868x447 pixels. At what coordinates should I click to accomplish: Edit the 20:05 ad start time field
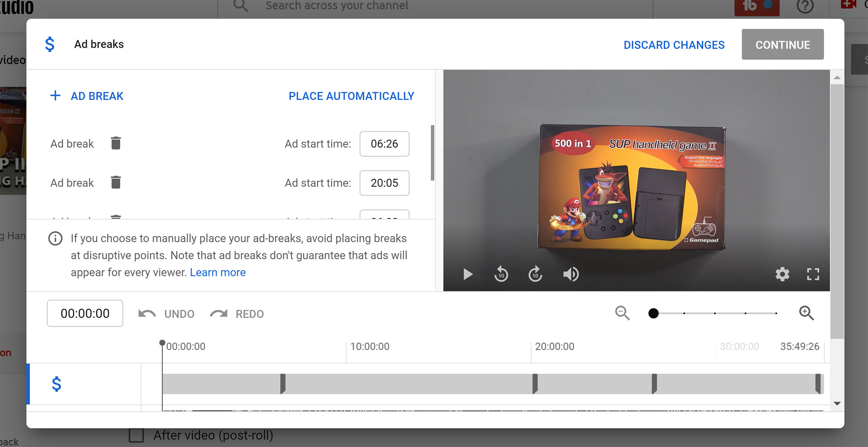click(x=384, y=183)
